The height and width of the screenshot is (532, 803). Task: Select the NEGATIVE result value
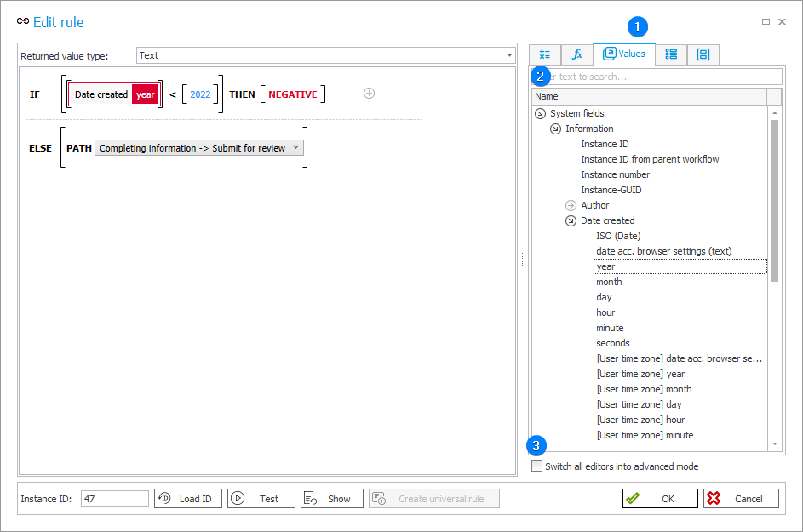pyautogui.click(x=293, y=94)
